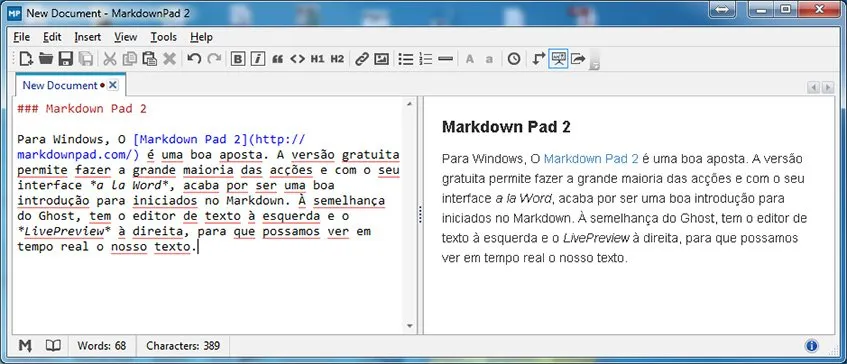Redo the last undone action
Image resolution: width=847 pixels, height=364 pixels.
point(214,59)
